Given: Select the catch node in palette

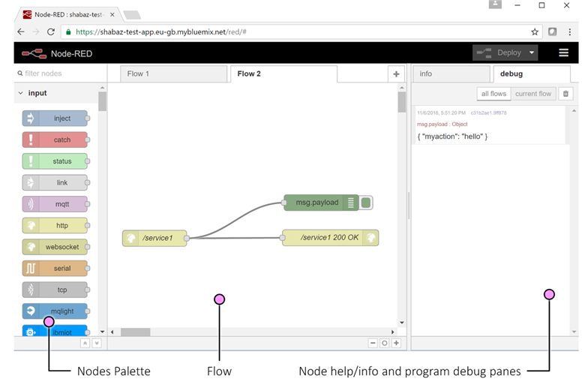Looking at the screenshot, I should pyautogui.click(x=55, y=140).
